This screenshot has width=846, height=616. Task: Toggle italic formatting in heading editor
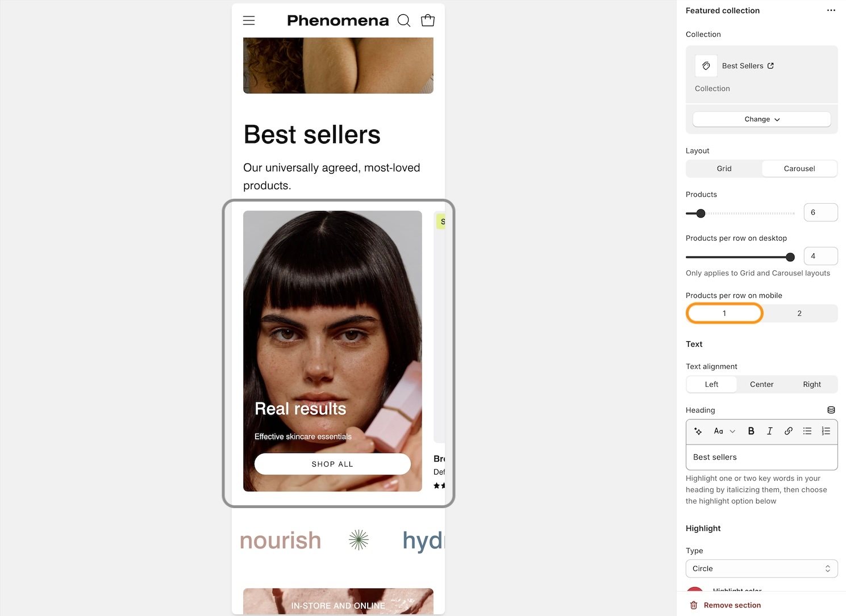click(770, 431)
